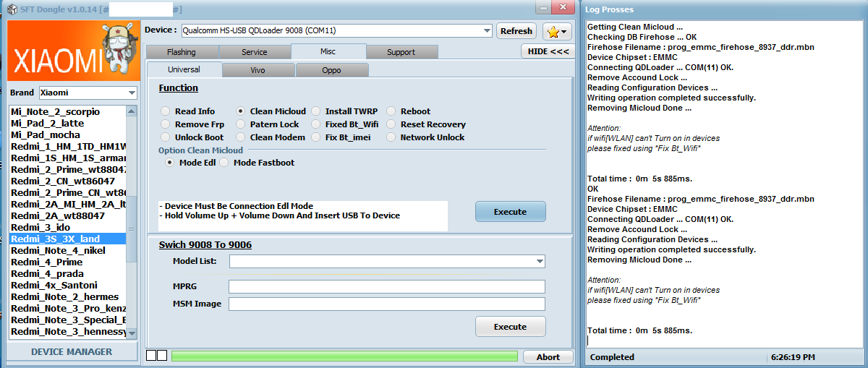The image size is (868, 368).
Task: Select the Clean Modem option
Action: tap(271, 137)
